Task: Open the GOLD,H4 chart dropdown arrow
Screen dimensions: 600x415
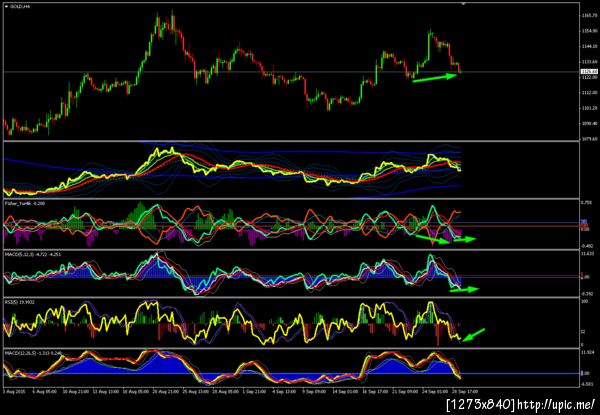Action: pyautogui.click(x=6, y=7)
